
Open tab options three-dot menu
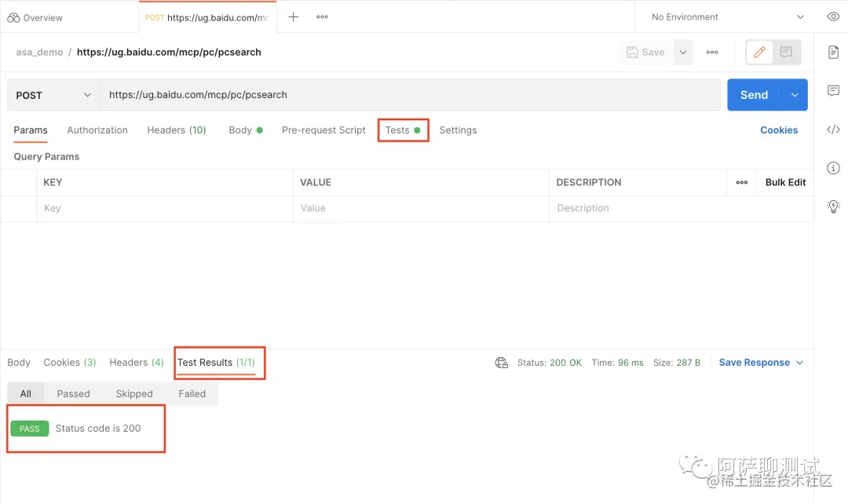tap(323, 16)
